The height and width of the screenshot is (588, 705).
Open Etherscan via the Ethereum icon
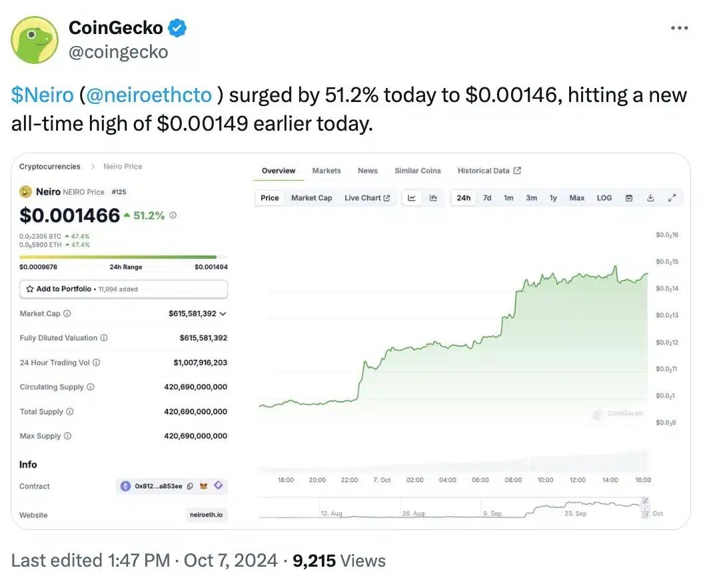pyautogui.click(x=125, y=486)
